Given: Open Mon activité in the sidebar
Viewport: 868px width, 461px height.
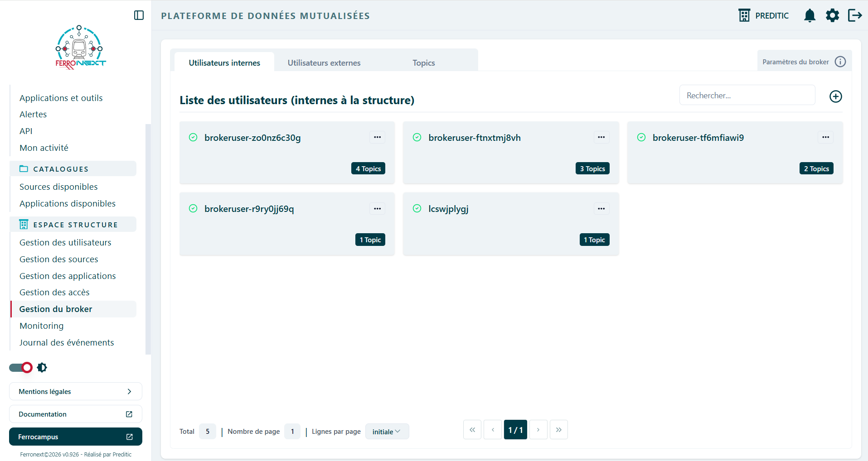Looking at the screenshot, I should [x=44, y=148].
